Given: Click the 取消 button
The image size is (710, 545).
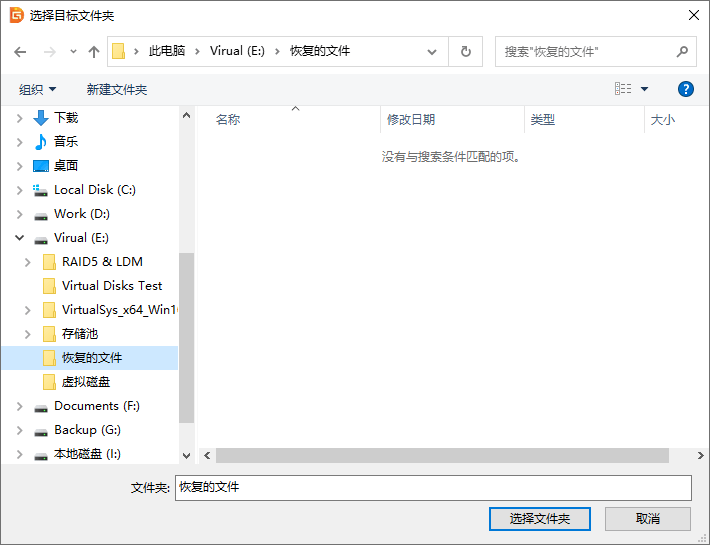Looking at the screenshot, I should 647,519.
